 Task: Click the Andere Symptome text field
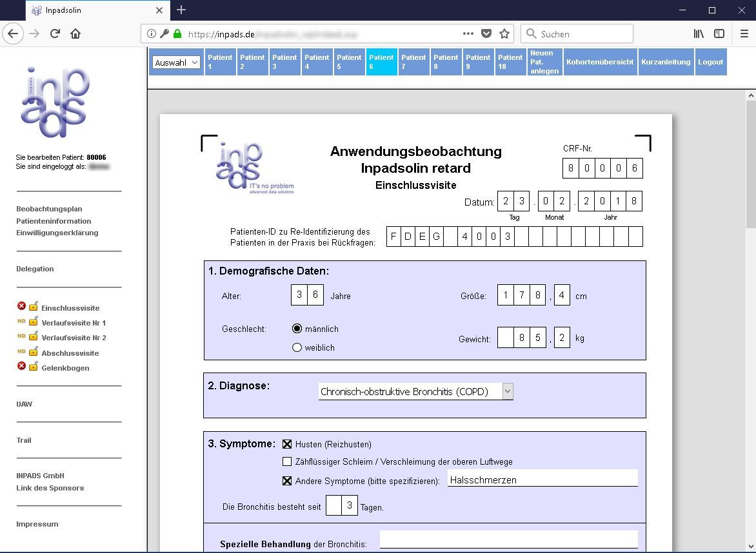[x=542, y=479]
